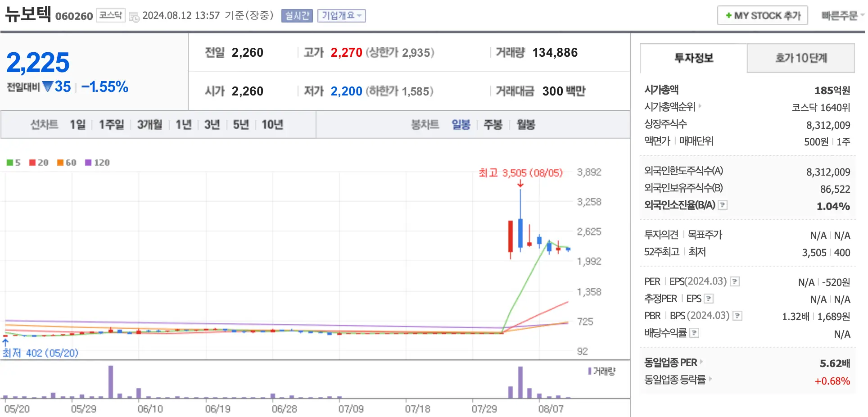
Task: Toggle the purple 120-day moving average legend
Action: click(87, 163)
